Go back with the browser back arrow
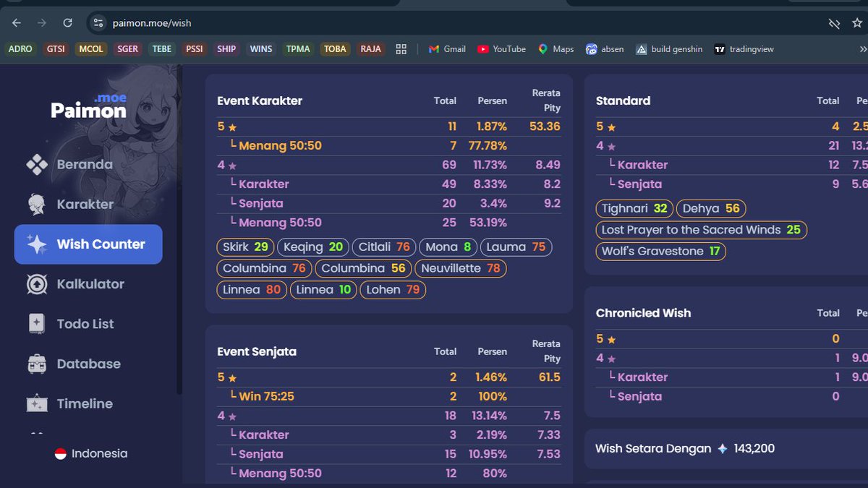 coord(17,22)
